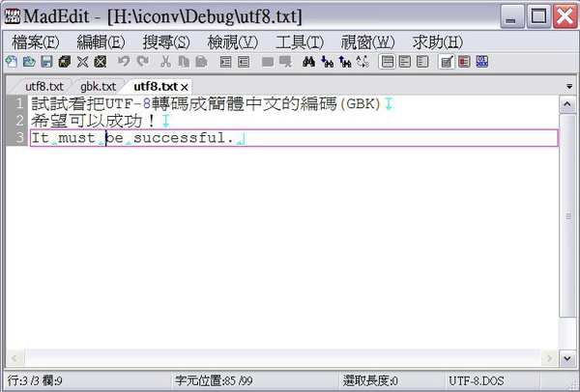Open the 工具(T) menu
This screenshot has width=580, height=392.
[x=300, y=42]
